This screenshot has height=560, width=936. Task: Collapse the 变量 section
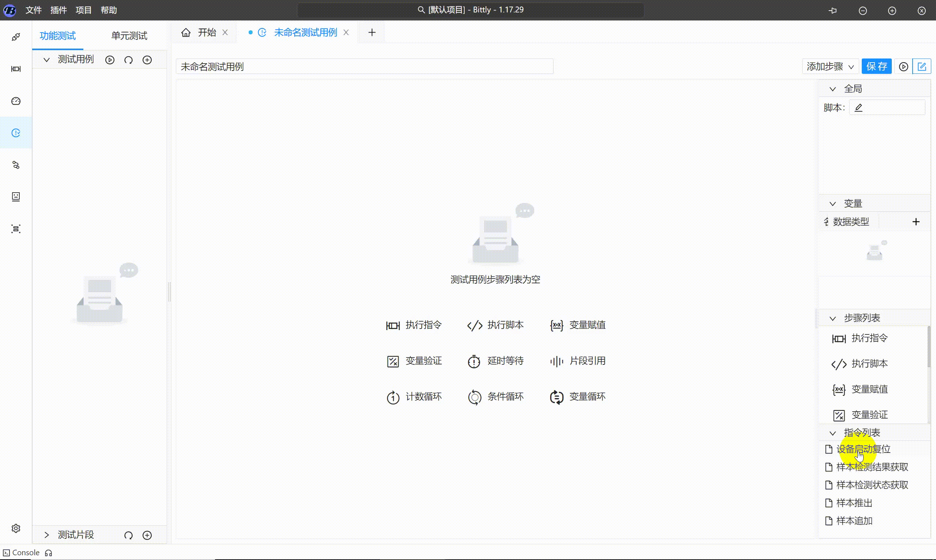(x=833, y=203)
